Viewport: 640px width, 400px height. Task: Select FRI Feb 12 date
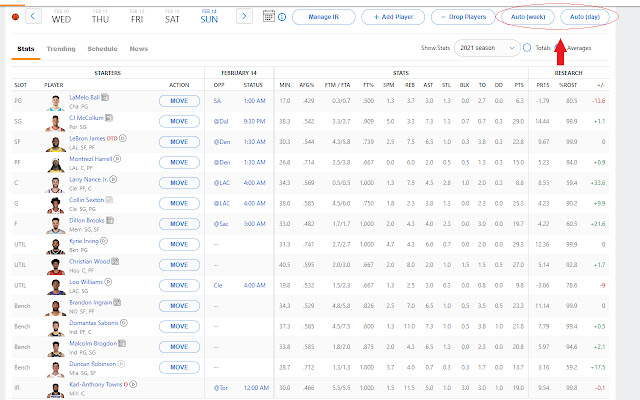(137, 16)
